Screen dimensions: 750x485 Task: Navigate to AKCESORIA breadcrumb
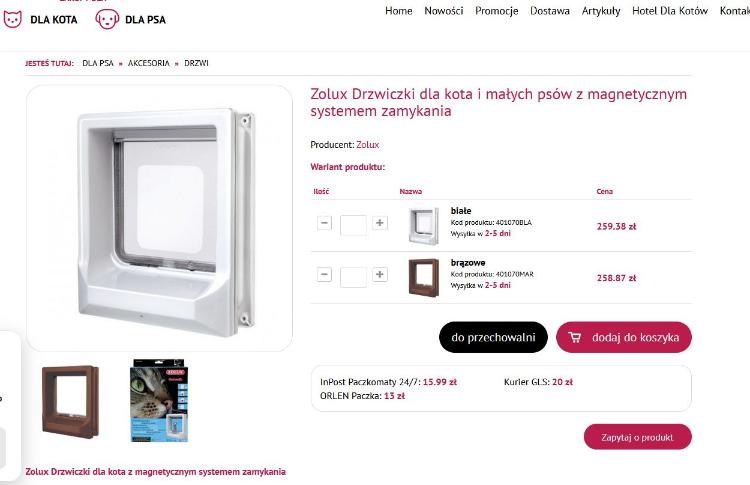click(x=149, y=63)
